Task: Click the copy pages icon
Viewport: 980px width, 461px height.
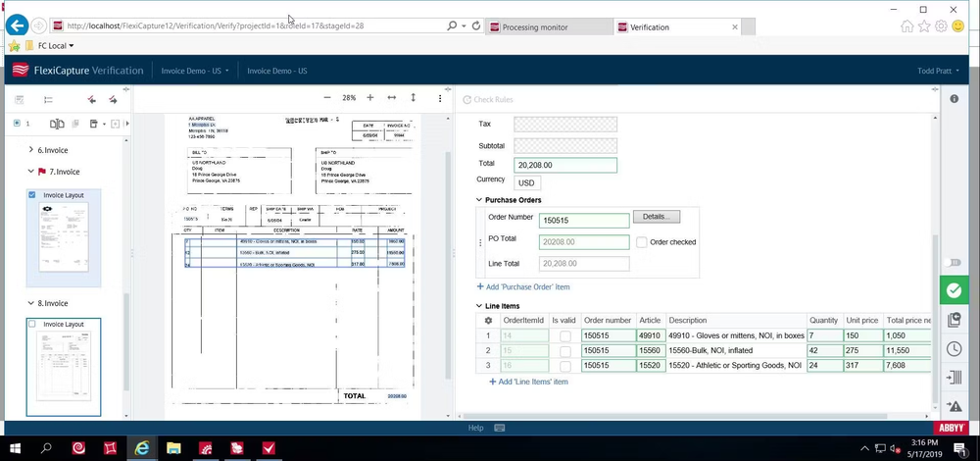Action: tap(75, 124)
